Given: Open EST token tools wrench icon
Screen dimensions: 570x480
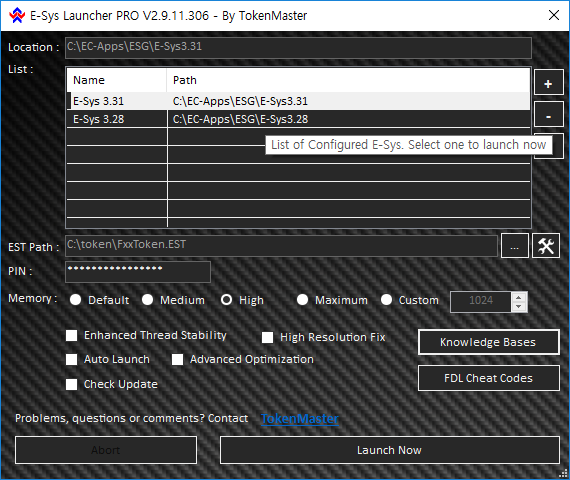Looking at the screenshot, I should [x=546, y=246].
